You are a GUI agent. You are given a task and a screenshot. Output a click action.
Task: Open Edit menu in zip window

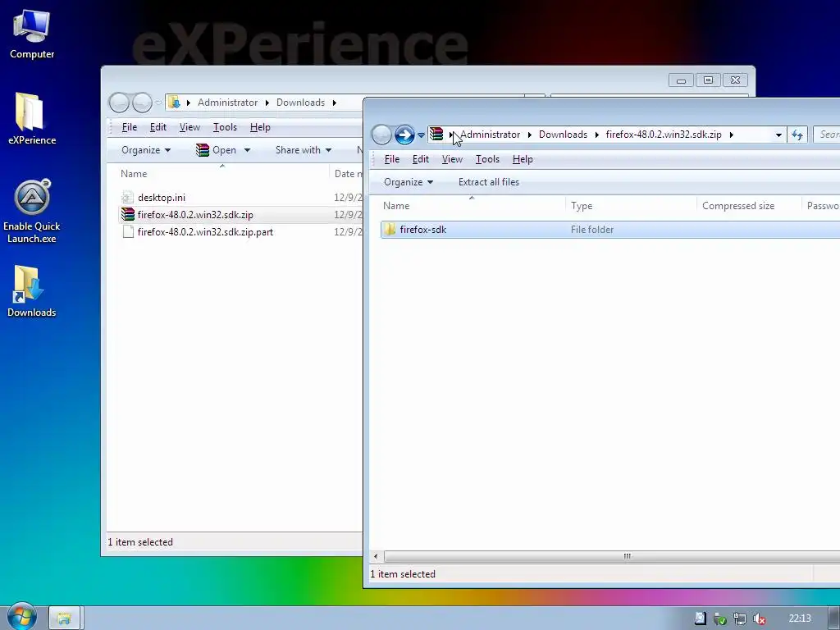click(421, 159)
